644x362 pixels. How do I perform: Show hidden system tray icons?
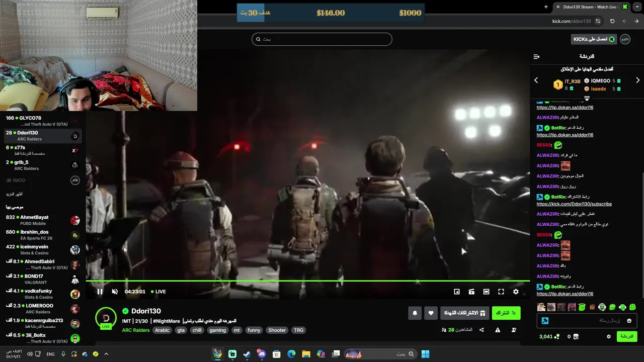(x=106, y=354)
